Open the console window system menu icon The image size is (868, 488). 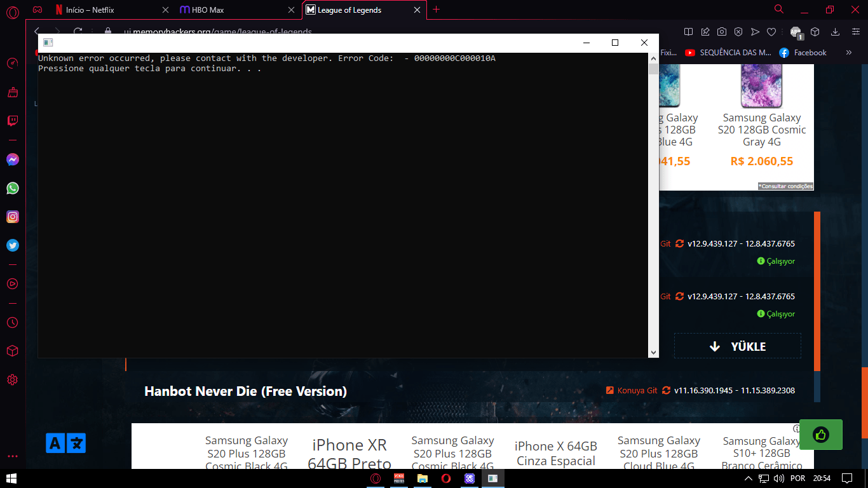[48, 43]
